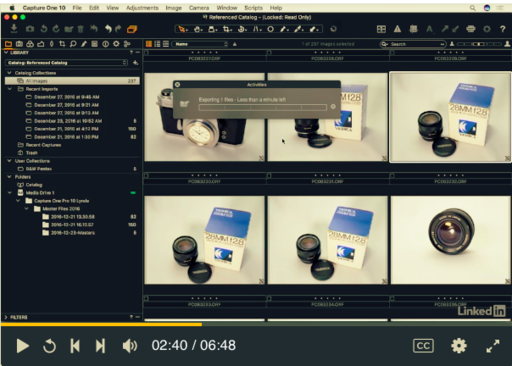Play the video
Image resolution: width=512 pixels, height=366 pixels.
(22, 346)
